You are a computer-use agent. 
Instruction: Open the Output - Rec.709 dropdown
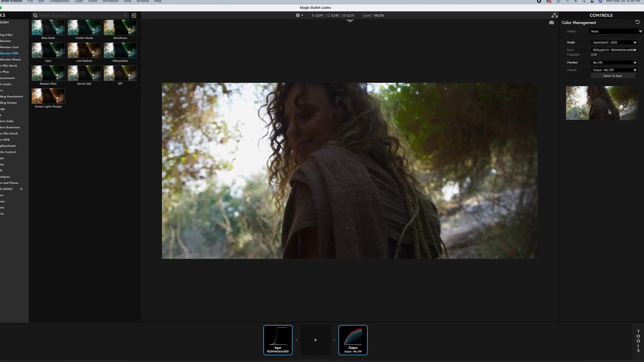614,70
